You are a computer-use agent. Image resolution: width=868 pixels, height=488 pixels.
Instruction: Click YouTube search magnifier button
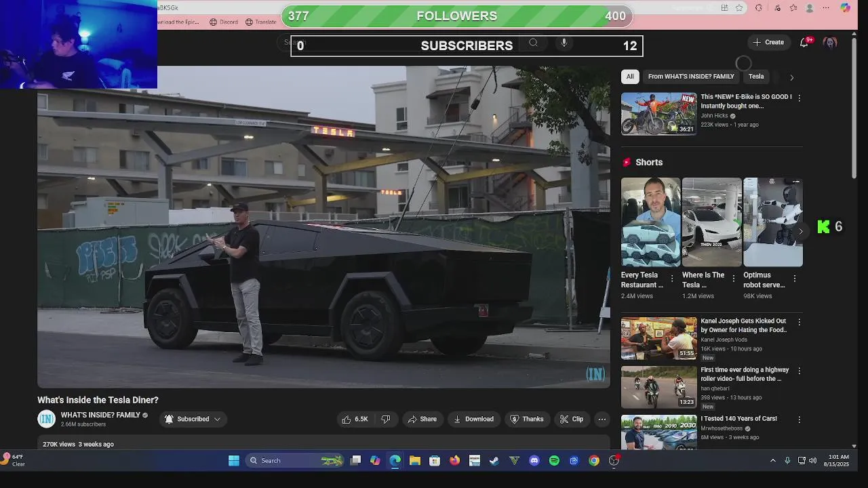pyautogui.click(x=534, y=43)
